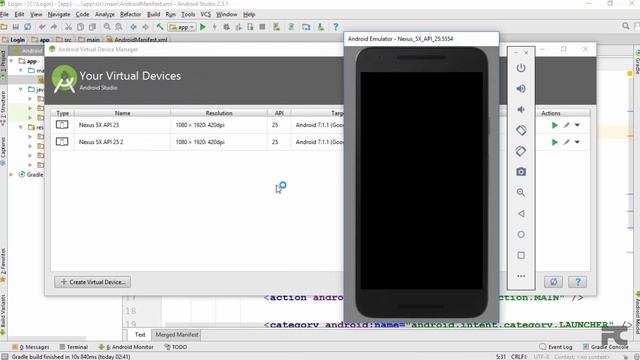Click the Copy icon in toolbar
Viewport: 640px width, 360px height.
tap(80, 27)
